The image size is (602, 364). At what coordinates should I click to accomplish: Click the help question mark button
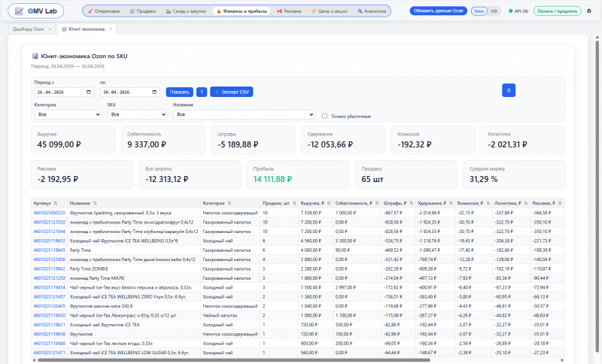point(202,92)
